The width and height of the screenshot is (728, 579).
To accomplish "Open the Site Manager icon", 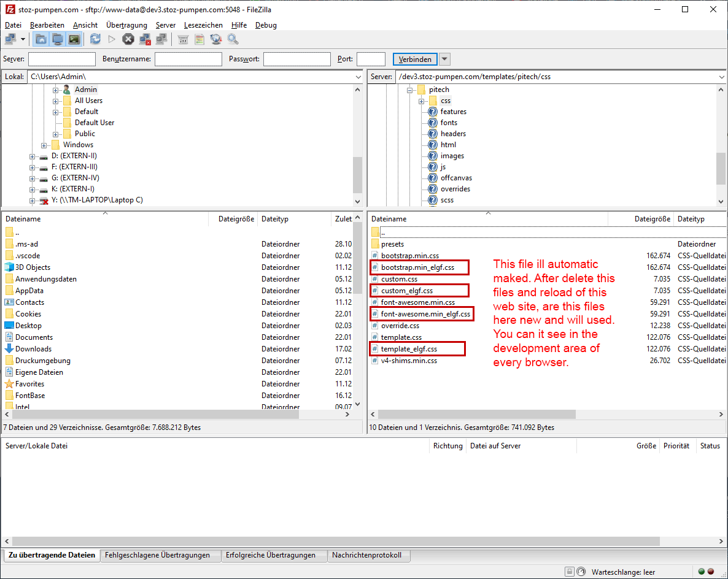I will point(10,39).
